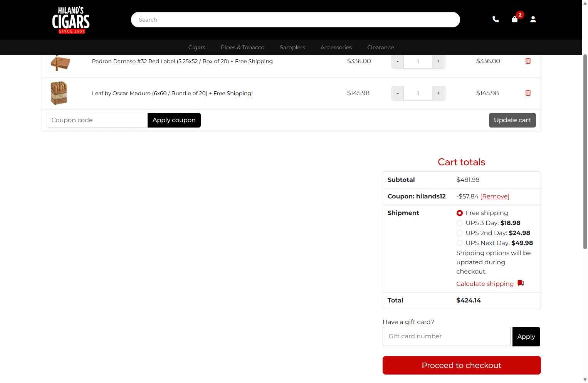588x383 pixels.
Task: Delete Leaf by Oscar Maduro via trash icon
Action: tap(528, 93)
